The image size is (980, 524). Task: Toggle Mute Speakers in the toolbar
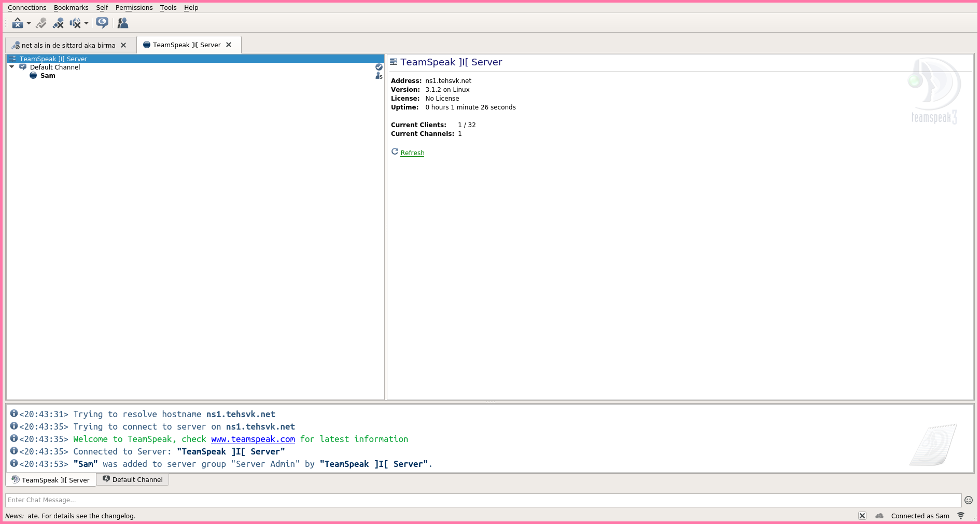point(75,23)
